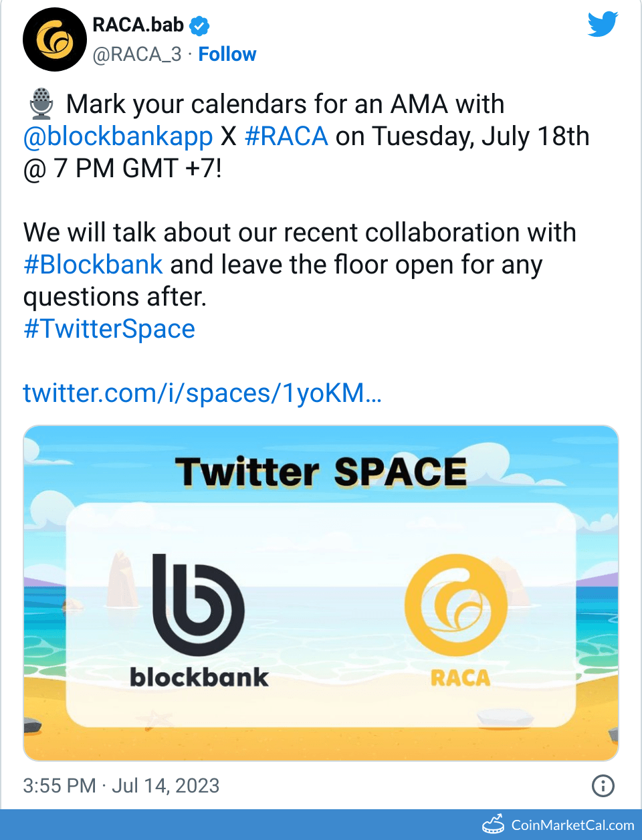Click the Twitter bird icon
Viewport: 642px width, 840px height.
[x=602, y=24]
